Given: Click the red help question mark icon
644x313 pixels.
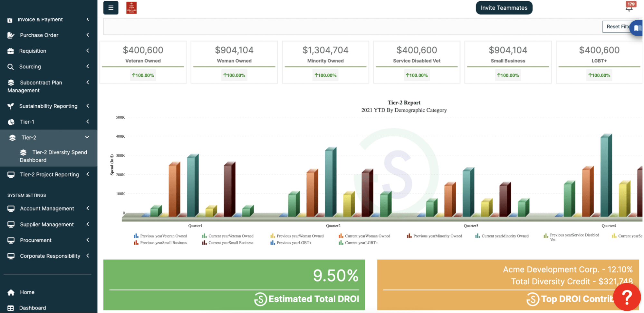Looking at the screenshot, I should 627,297.
